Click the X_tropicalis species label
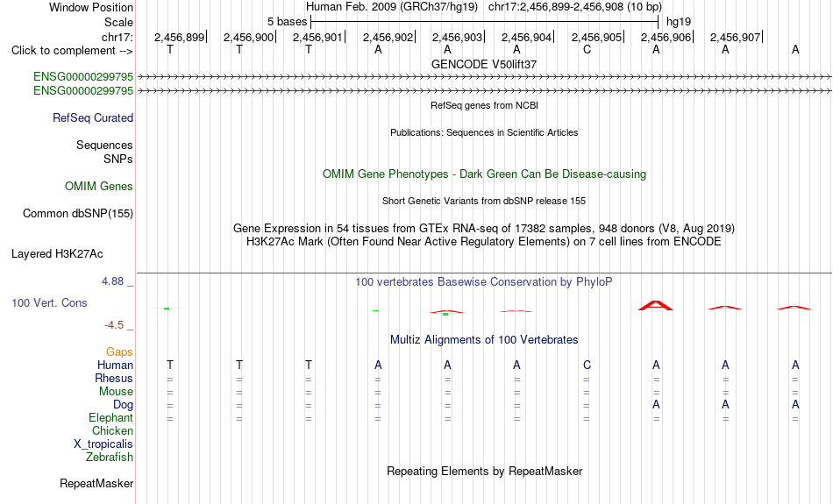 103,444
